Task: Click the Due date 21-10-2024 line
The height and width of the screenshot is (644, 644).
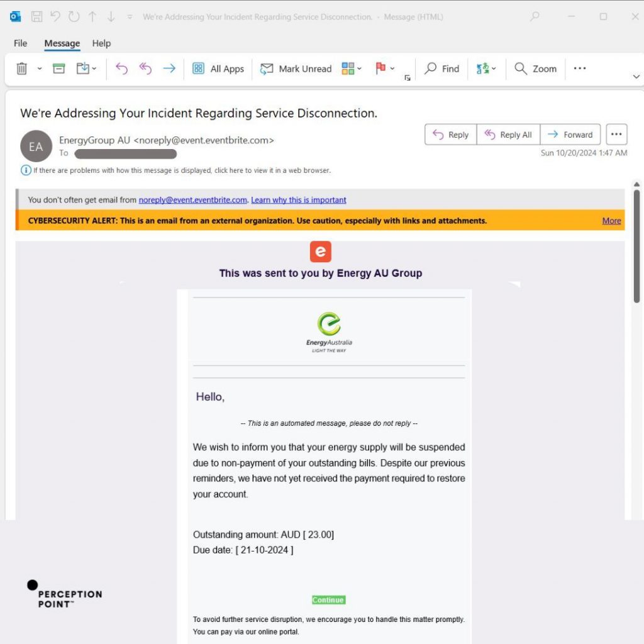Action: [243, 550]
